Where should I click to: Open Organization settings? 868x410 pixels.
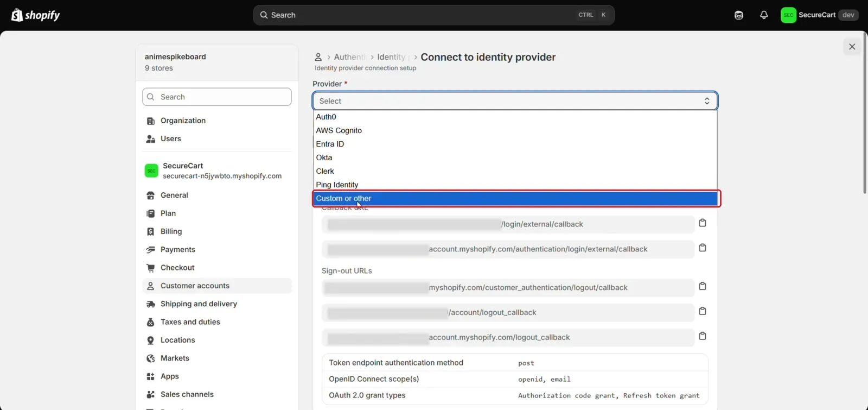point(217,121)
